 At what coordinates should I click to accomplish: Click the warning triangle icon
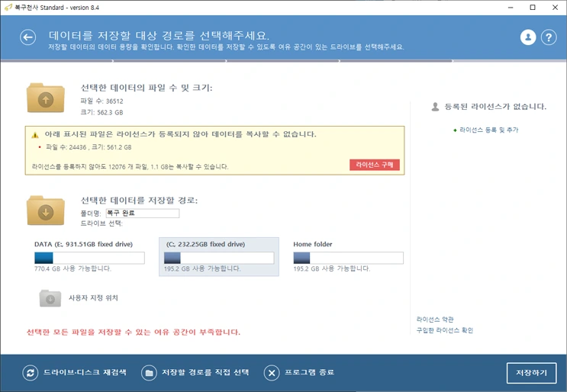[35, 135]
